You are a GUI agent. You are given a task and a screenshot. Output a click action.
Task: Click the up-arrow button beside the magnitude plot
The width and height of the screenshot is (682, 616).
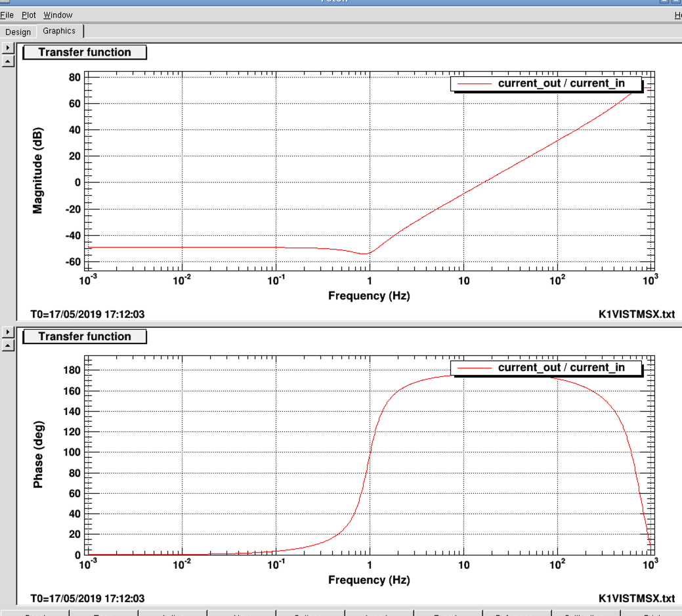[8, 61]
